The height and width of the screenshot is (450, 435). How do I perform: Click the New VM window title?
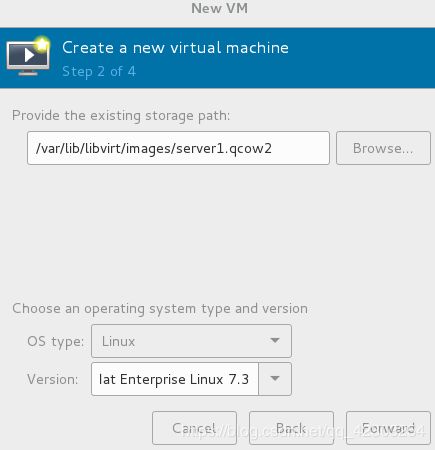[219, 8]
